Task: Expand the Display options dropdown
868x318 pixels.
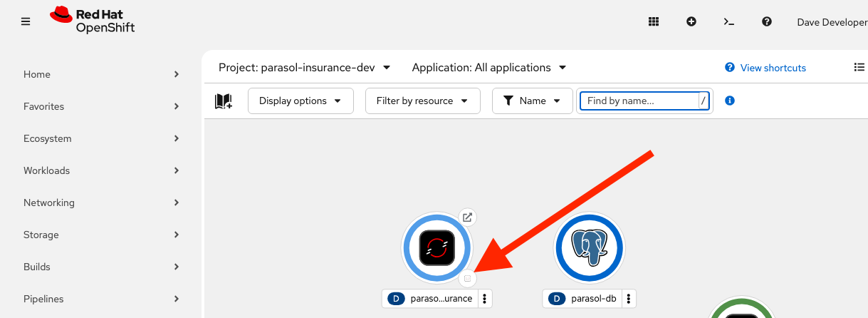Action: [x=300, y=101]
